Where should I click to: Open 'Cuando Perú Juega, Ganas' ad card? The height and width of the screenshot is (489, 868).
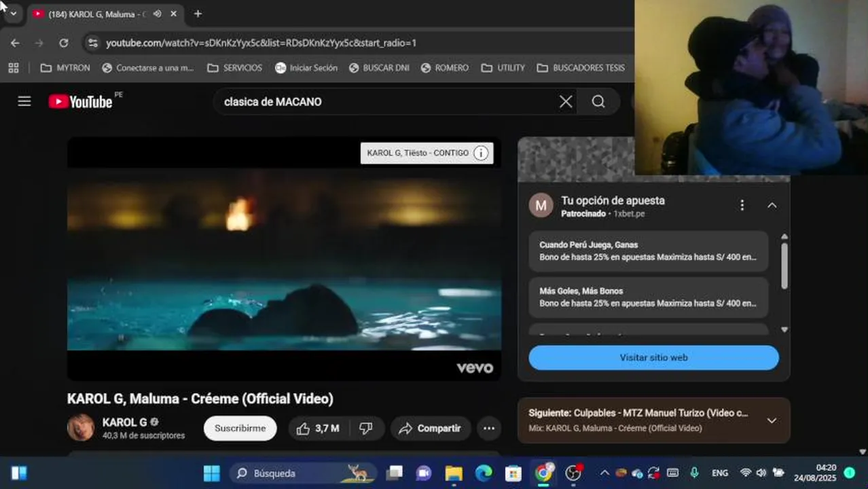[x=648, y=251]
